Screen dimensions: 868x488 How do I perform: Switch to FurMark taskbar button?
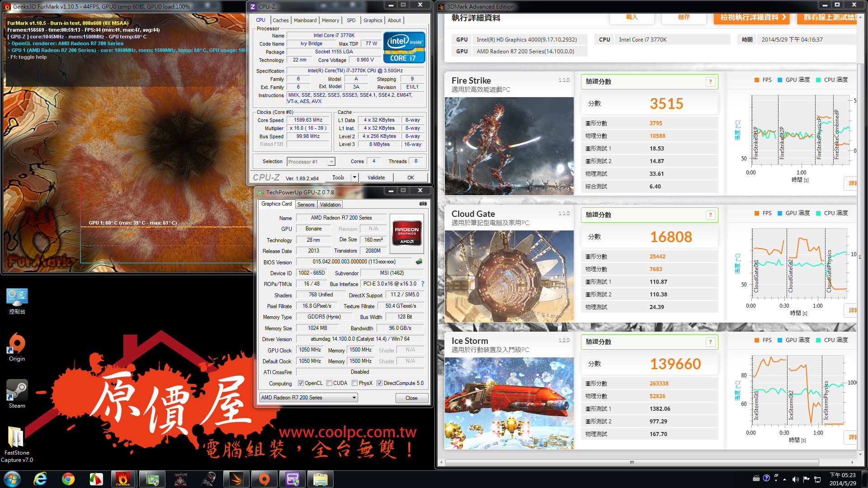pos(123,479)
